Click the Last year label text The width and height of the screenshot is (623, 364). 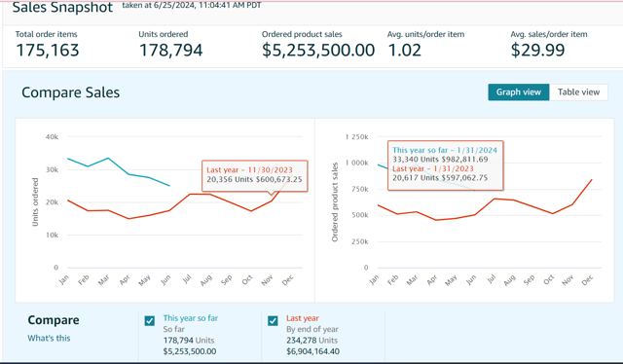coord(303,318)
